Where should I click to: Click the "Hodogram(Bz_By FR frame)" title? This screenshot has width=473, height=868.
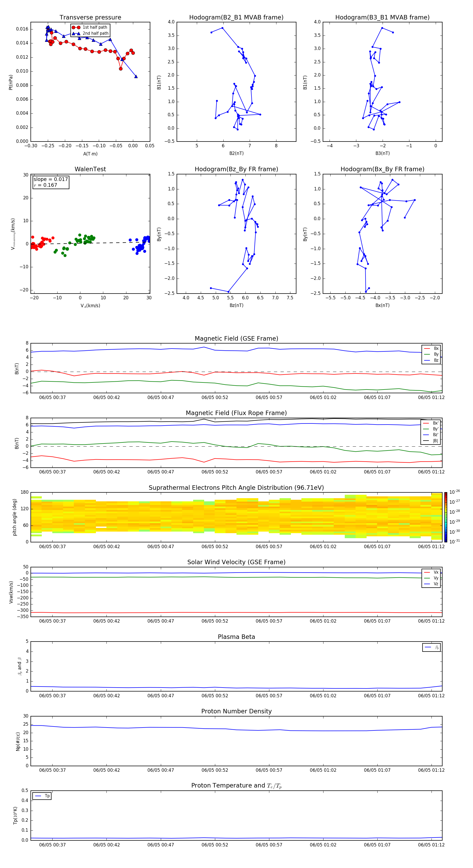coord(236,169)
